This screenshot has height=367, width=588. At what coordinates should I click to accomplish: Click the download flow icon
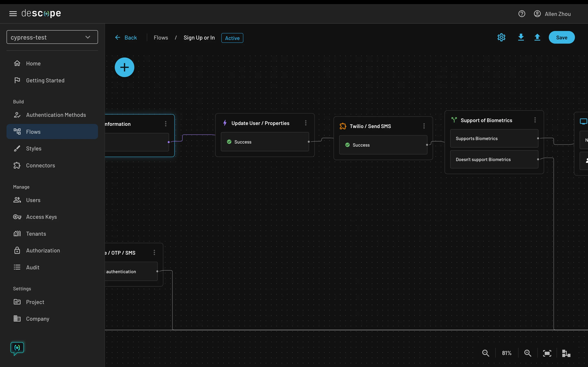(x=520, y=37)
